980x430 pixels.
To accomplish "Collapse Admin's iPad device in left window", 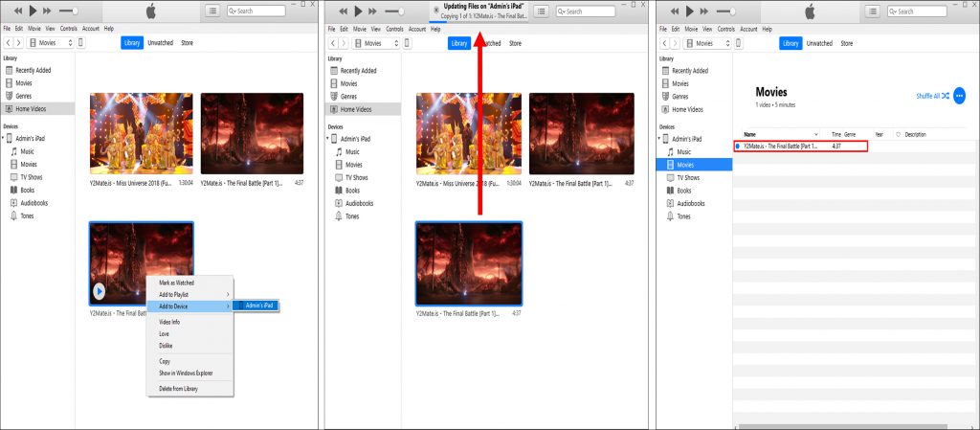I will pos(3,138).
